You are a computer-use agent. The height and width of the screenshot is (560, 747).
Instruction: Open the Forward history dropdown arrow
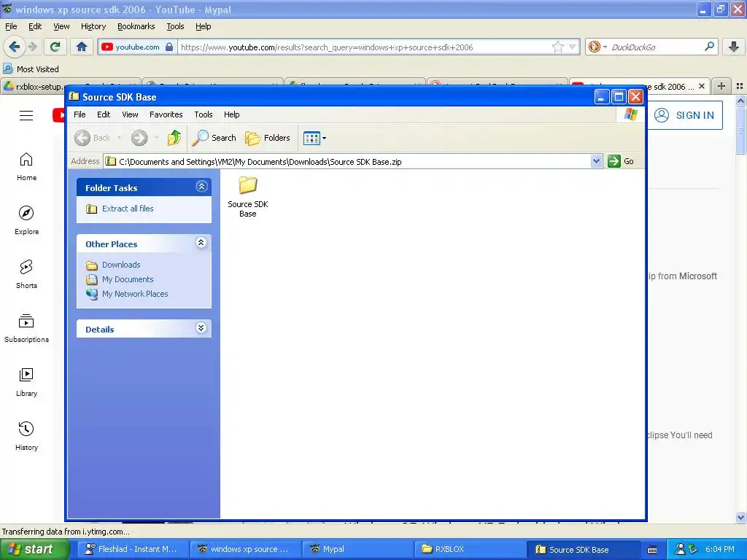156,138
